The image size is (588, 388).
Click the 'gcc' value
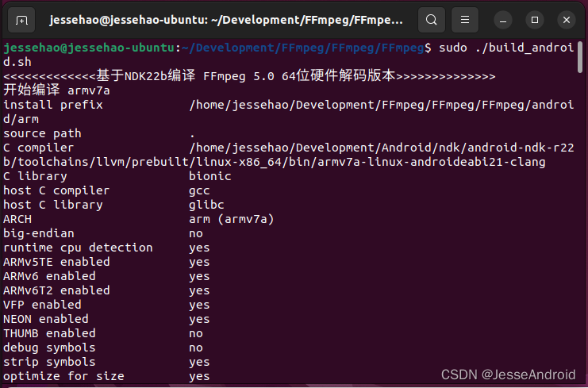click(199, 190)
